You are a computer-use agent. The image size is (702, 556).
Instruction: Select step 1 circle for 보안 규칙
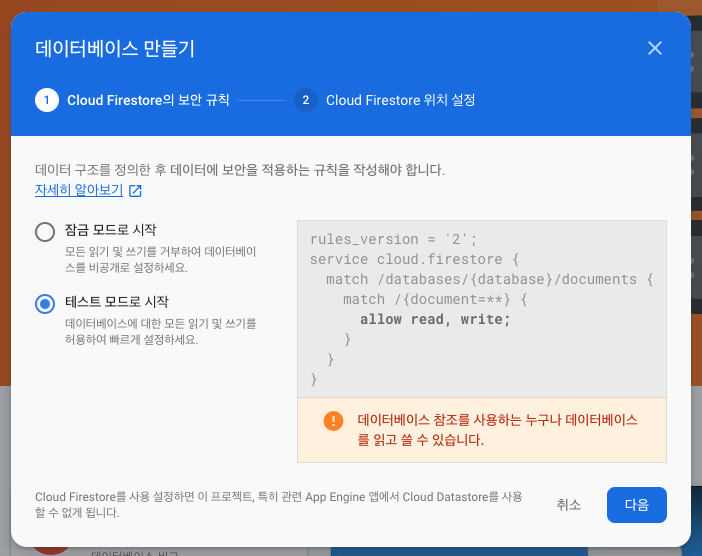pos(47,100)
